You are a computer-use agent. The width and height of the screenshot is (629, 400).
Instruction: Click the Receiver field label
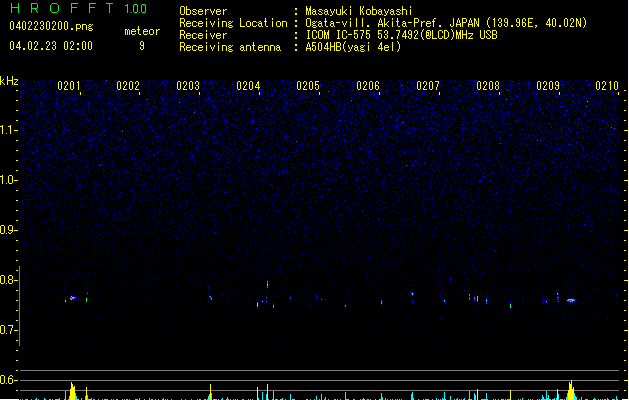[x=203, y=35]
